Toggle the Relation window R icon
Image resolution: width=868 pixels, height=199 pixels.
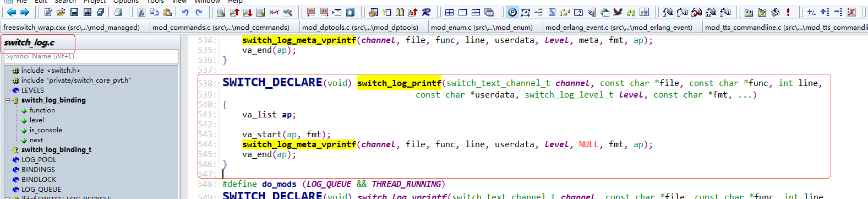pyautogui.click(x=427, y=12)
